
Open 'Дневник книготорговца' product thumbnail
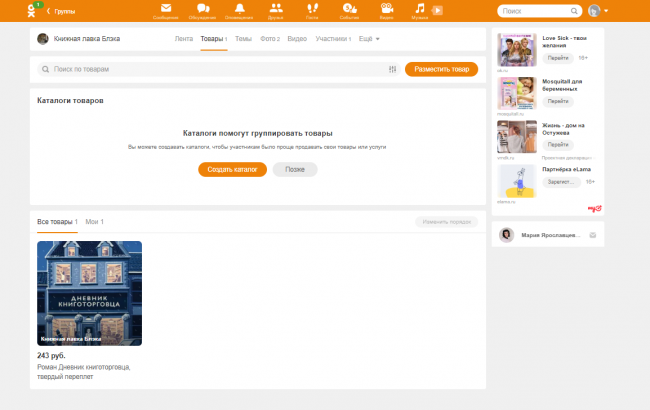89,293
